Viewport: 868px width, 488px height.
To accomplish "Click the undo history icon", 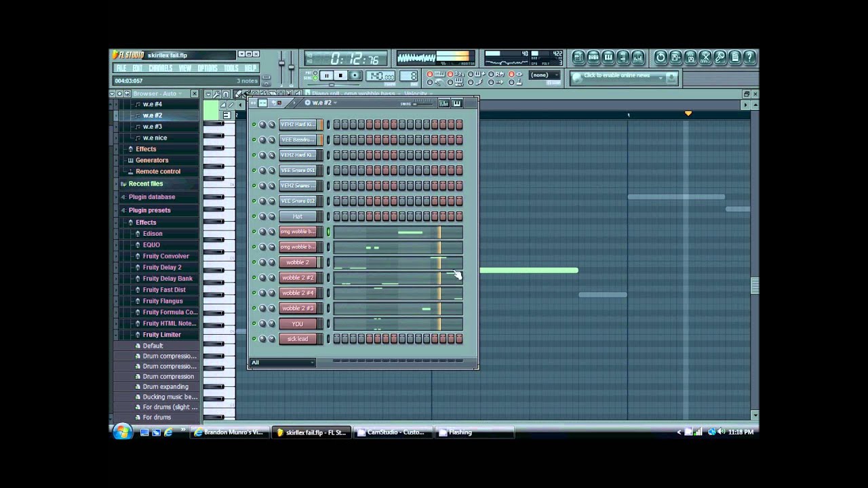I will click(x=660, y=57).
